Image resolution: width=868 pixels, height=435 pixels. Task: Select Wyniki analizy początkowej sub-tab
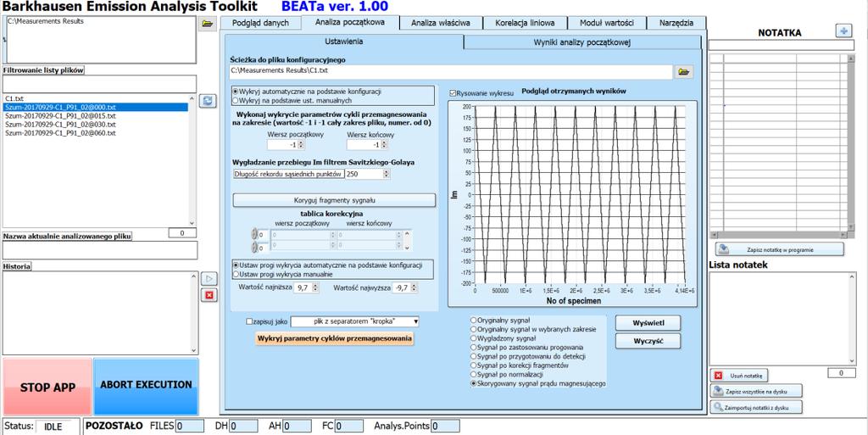coord(581,42)
